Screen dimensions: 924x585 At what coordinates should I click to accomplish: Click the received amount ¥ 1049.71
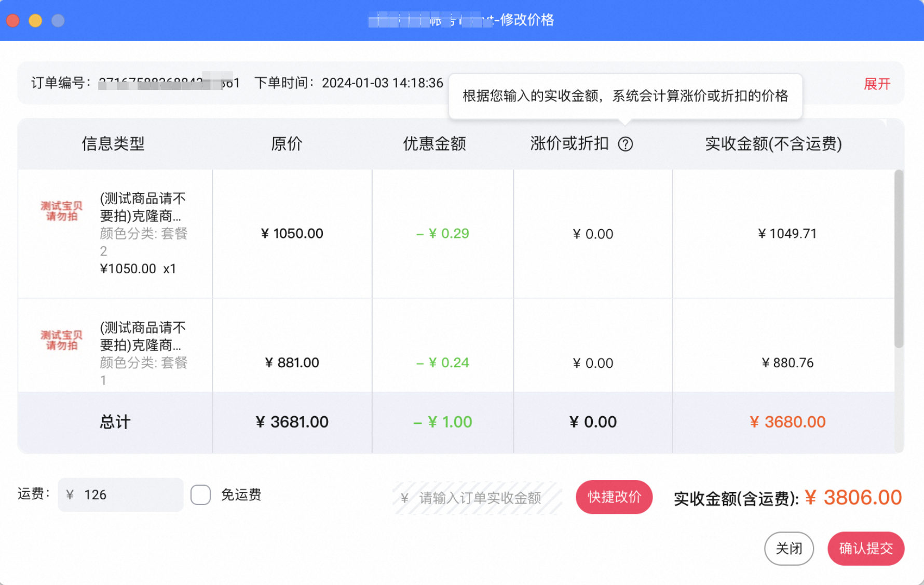pyautogui.click(x=787, y=234)
